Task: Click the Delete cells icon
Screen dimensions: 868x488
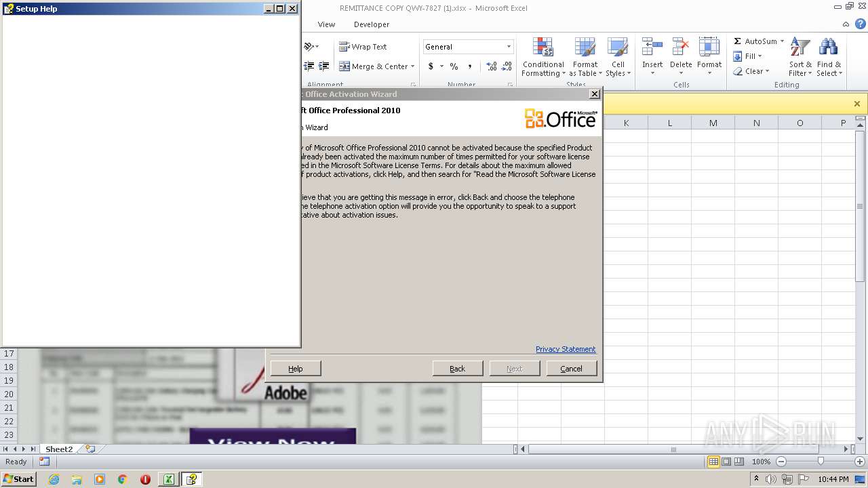Action: point(680,47)
